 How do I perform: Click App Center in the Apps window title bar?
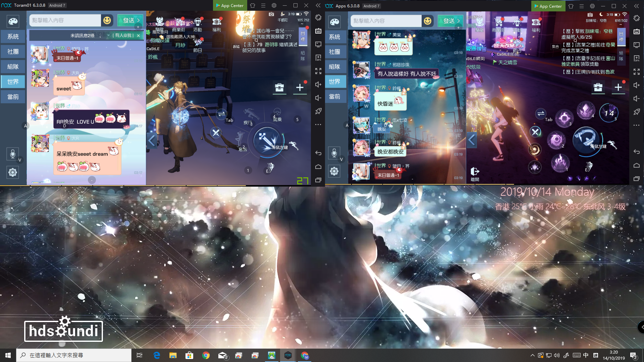548,6
